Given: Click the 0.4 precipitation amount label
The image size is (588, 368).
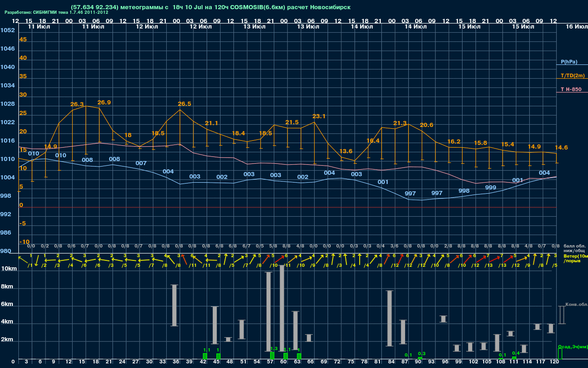Looking at the screenshot, I should pos(516,353).
